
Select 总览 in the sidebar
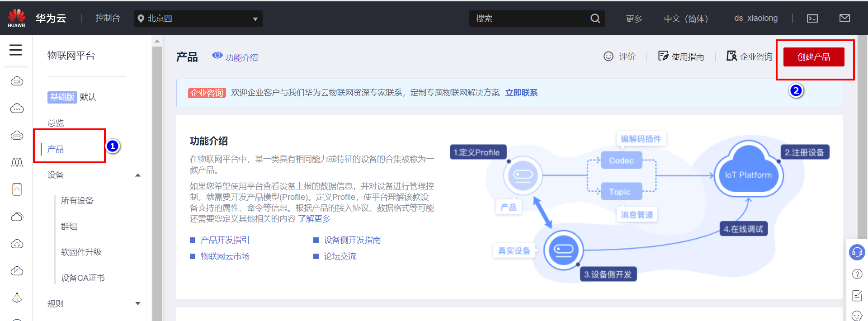point(56,123)
